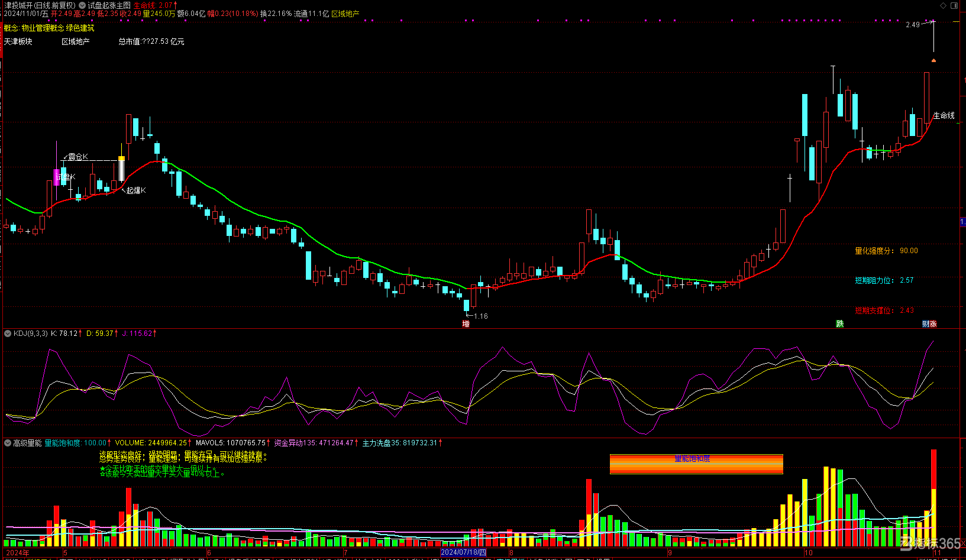Click the 量化强度分: 90.00 text
966x560 pixels.
pyautogui.click(x=887, y=251)
